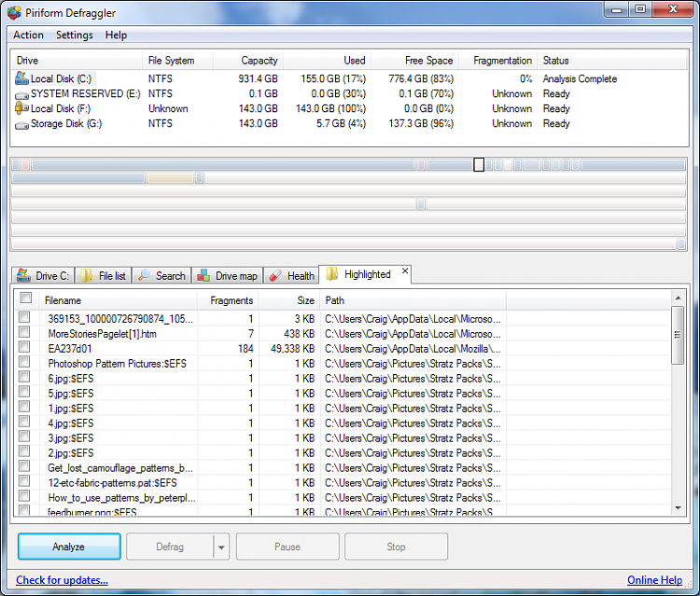Open the Help menu
700x596 pixels.
click(116, 35)
